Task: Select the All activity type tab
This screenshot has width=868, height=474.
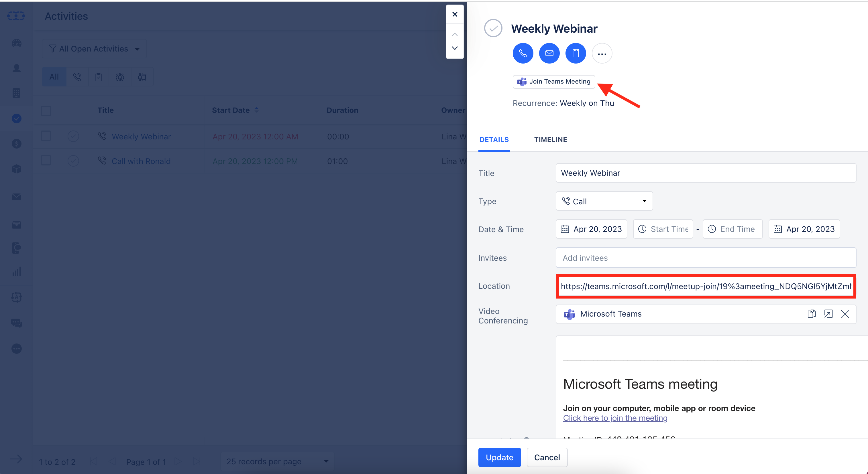Action: 54,77
